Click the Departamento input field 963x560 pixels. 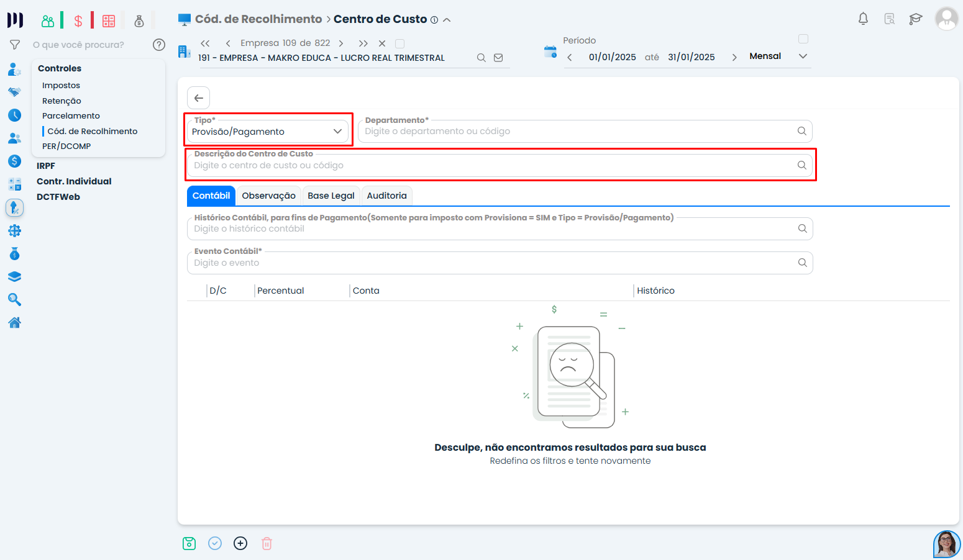click(x=578, y=132)
